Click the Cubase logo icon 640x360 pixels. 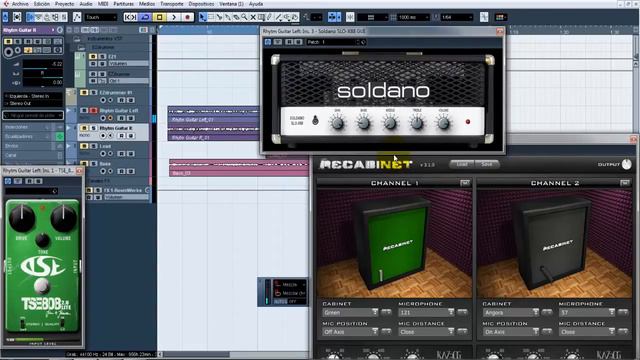pos(5,4)
